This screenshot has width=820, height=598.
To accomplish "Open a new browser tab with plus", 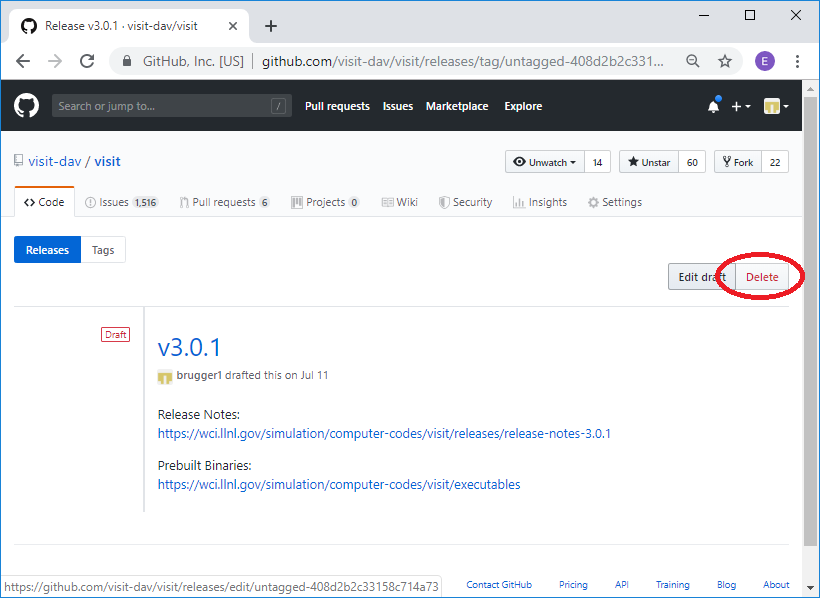I will [x=270, y=26].
